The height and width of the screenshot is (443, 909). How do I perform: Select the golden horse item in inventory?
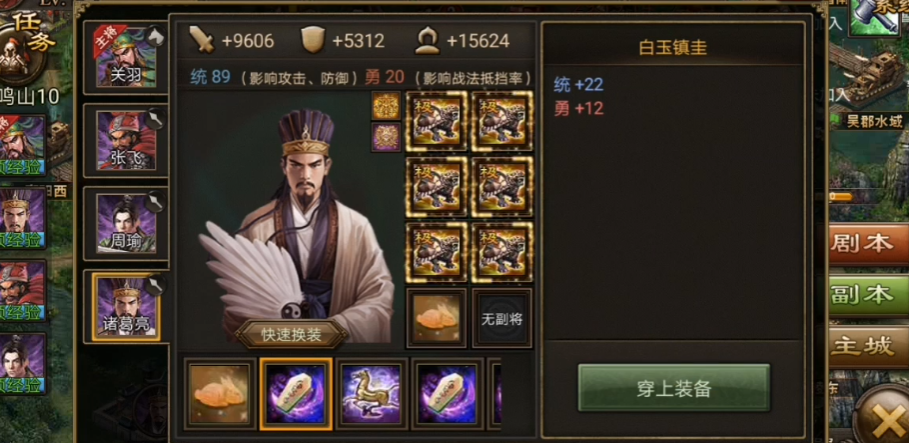pyautogui.click(x=372, y=394)
